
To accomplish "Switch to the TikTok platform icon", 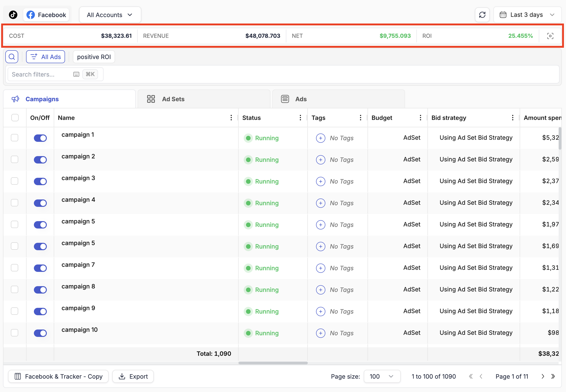I will (x=13, y=15).
